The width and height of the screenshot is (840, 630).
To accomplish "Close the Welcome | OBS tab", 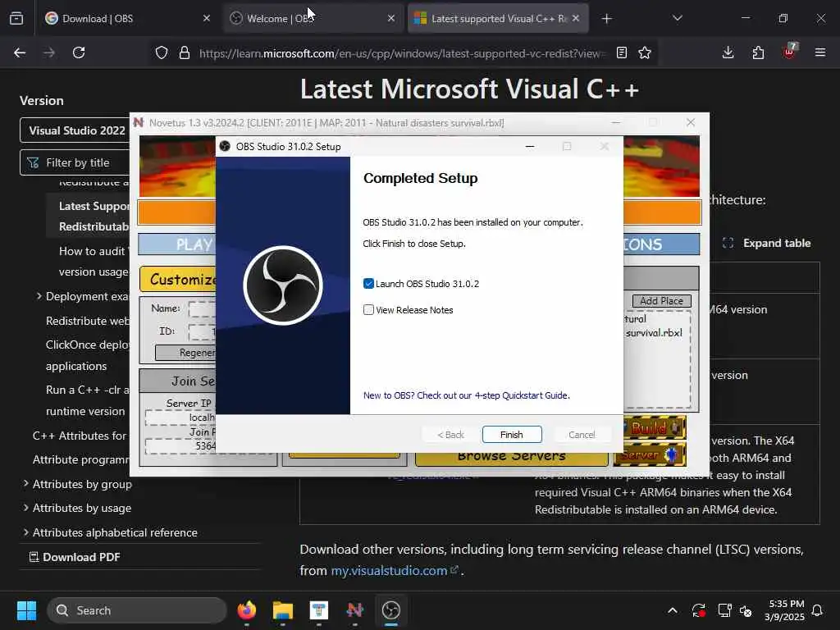I will [391, 18].
